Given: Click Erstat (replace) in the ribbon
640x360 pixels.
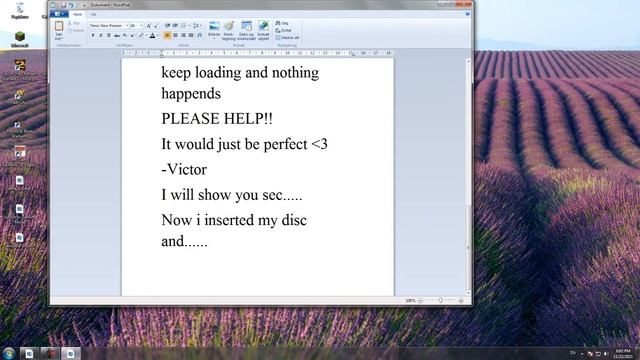Looking at the screenshot, I should pyautogui.click(x=284, y=30).
